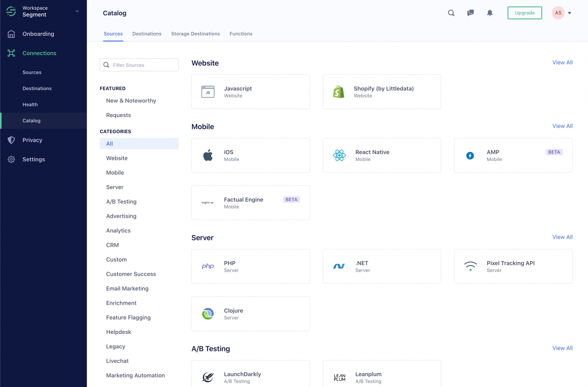Select the Shopify source icon

338,92
